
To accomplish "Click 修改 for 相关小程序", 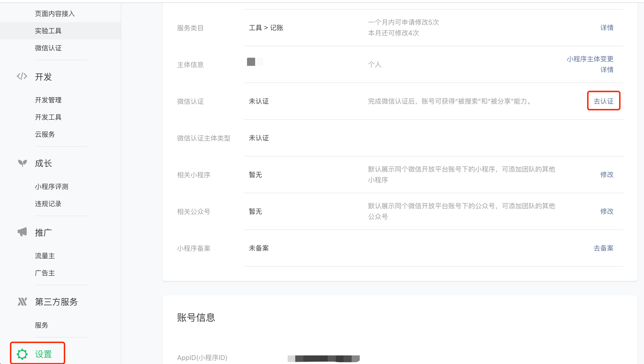I will click(x=606, y=175).
